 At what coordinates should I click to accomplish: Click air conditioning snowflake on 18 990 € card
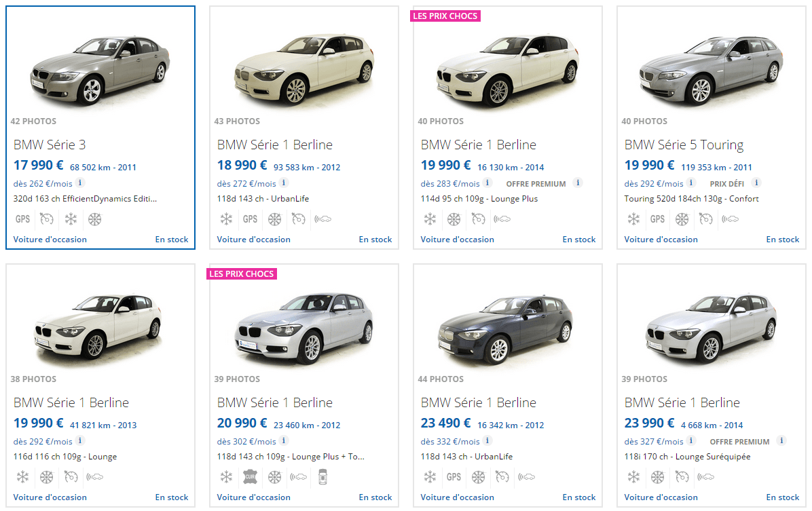(226, 219)
